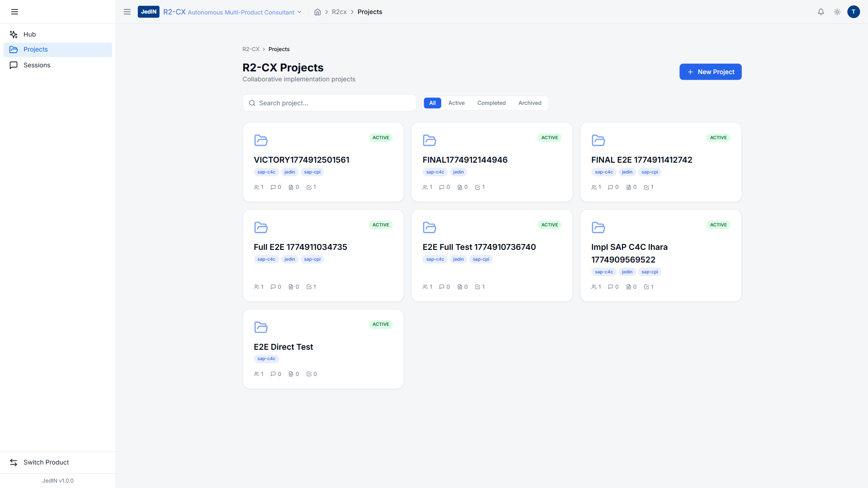This screenshot has width=868, height=488.
Task: Click the notifications bell icon
Action: [821, 12]
